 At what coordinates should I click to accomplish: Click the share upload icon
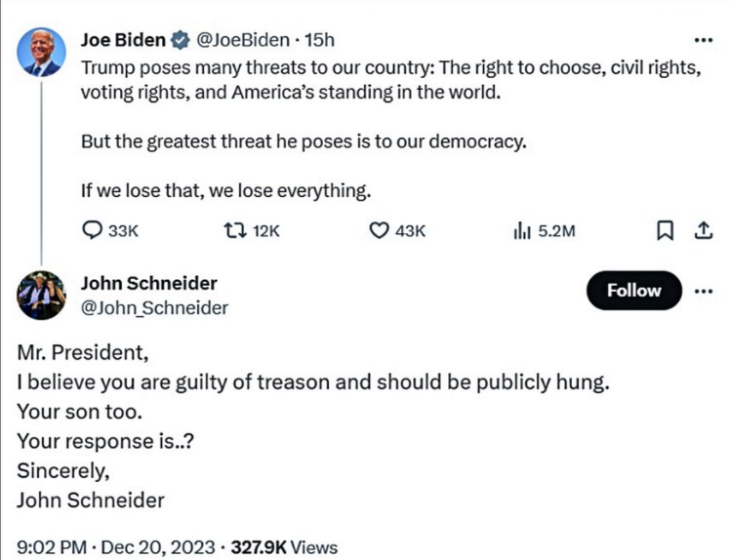[x=704, y=230]
